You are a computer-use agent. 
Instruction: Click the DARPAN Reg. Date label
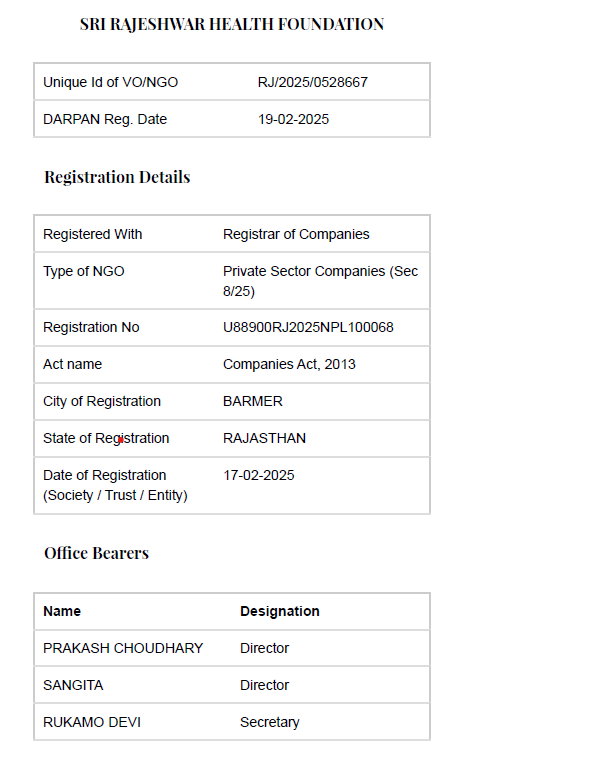coord(105,119)
